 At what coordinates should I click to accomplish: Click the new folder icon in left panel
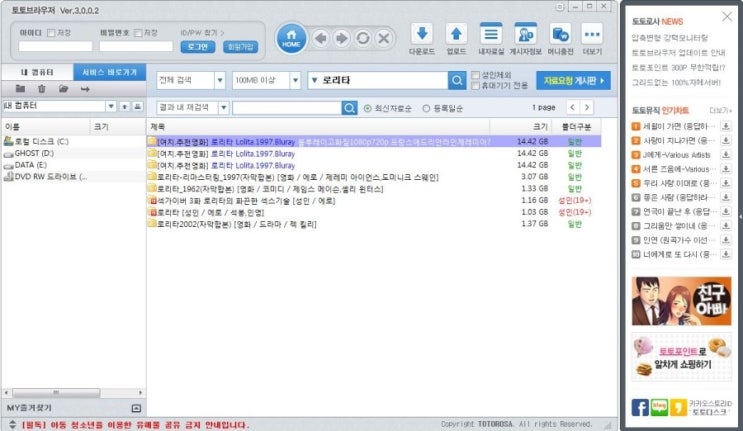[20, 89]
